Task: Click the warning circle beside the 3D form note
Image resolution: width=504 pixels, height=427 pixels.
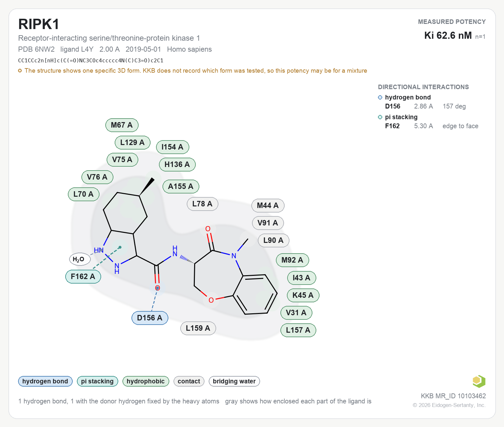Action: 20,71
